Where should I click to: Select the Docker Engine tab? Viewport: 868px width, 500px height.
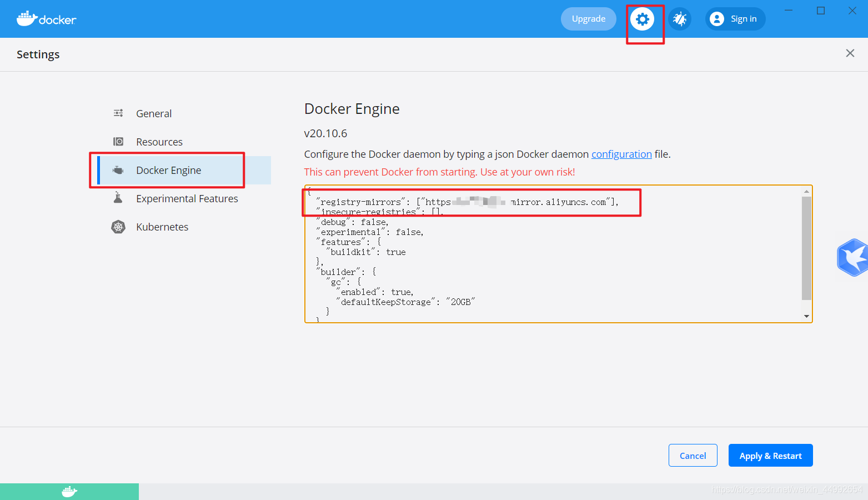pyautogui.click(x=184, y=170)
